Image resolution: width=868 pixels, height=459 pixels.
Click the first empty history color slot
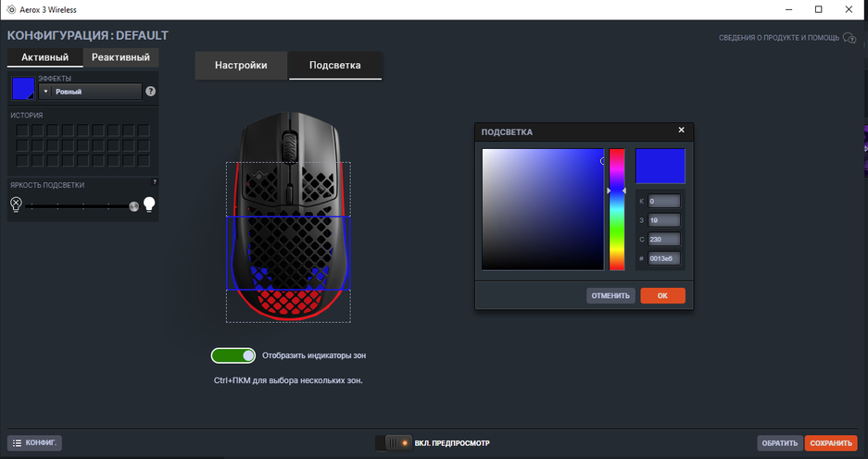click(x=22, y=130)
